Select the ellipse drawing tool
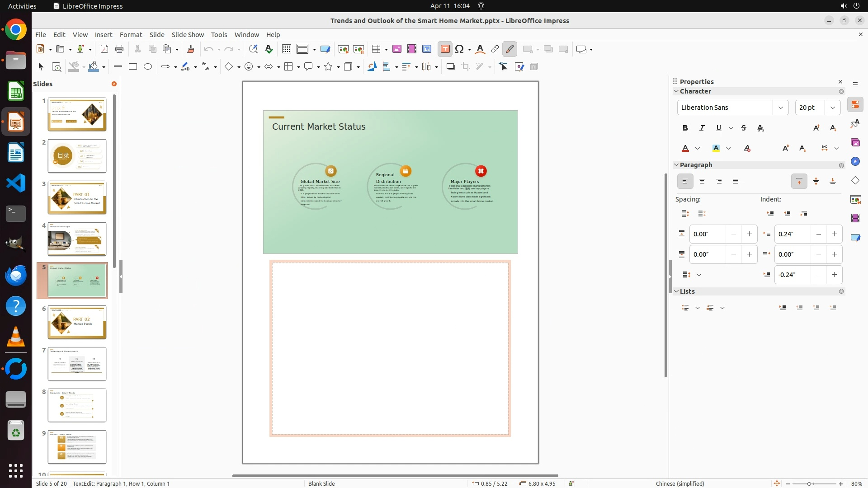 point(148,67)
